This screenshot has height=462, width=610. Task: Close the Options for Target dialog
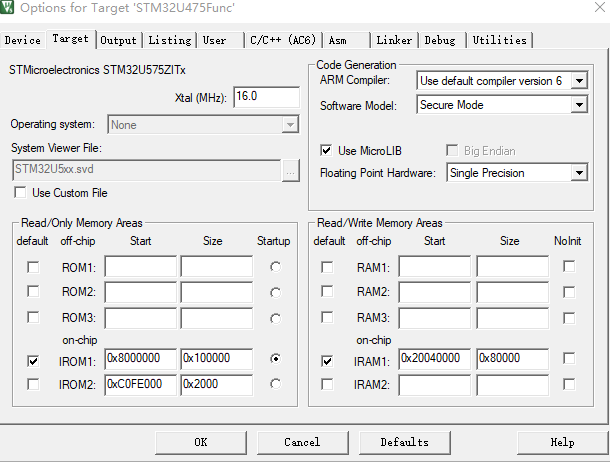click(600, 7)
